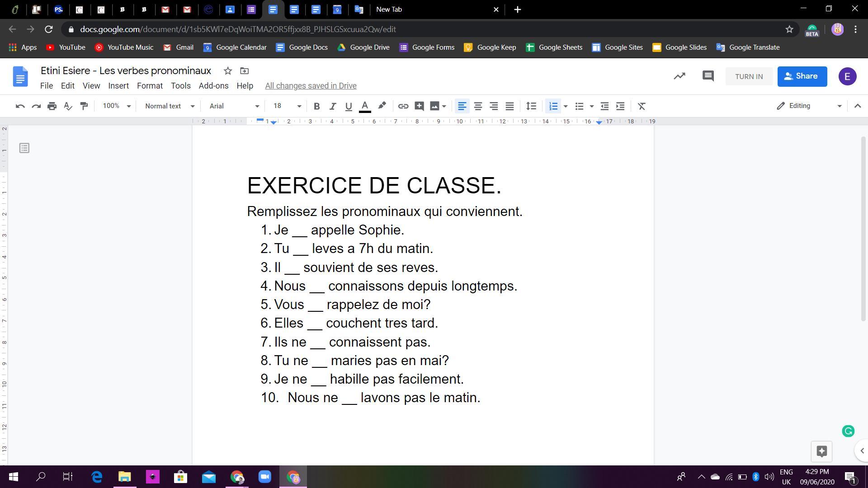Image resolution: width=868 pixels, height=488 pixels.
Task: Click the Undo icon in toolbar
Action: point(20,106)
